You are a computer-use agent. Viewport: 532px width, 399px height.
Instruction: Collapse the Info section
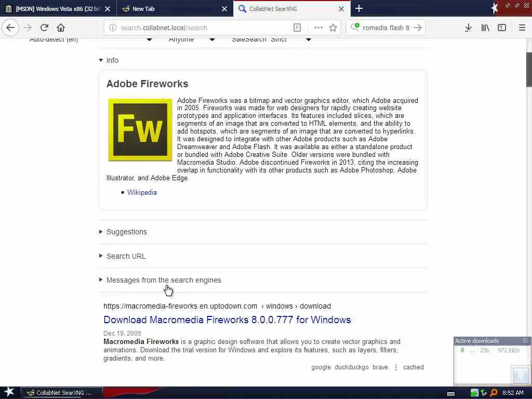pyautogui.click(x=109, y=60)
